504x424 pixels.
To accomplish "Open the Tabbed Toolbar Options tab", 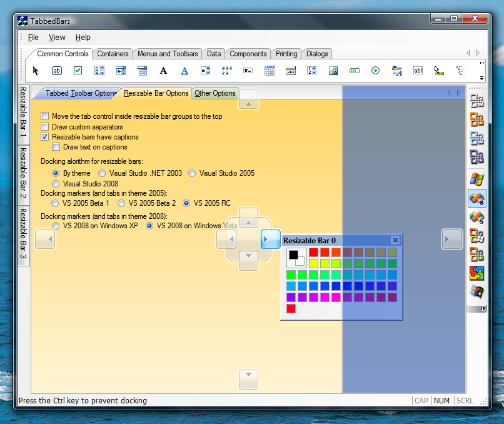I will tap(81, 93).
